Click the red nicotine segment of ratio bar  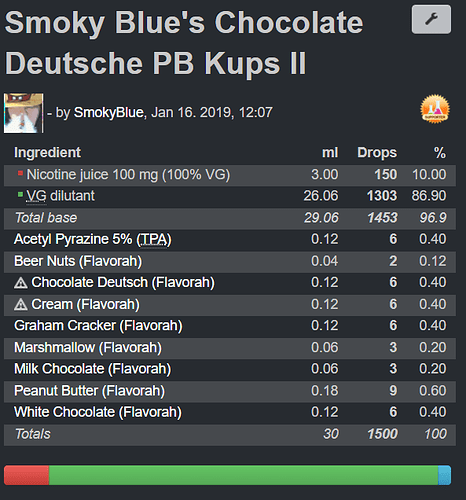tap(26, 475)
